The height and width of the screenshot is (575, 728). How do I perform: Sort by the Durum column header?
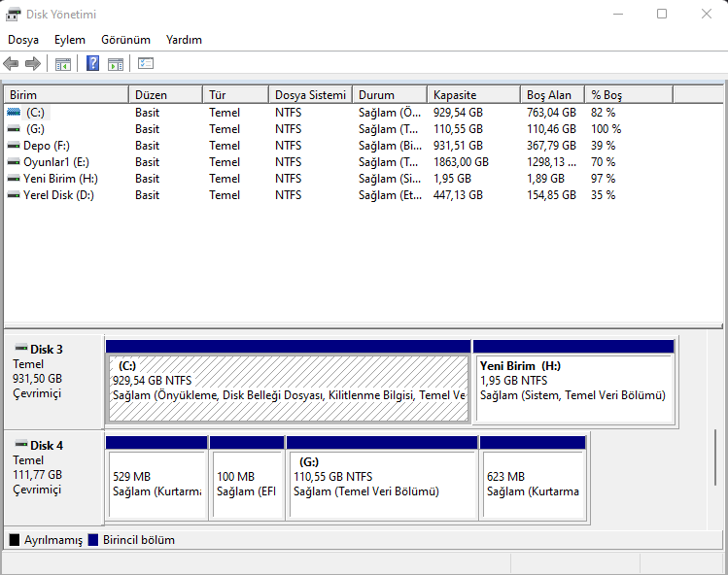[x=390, y=94]
